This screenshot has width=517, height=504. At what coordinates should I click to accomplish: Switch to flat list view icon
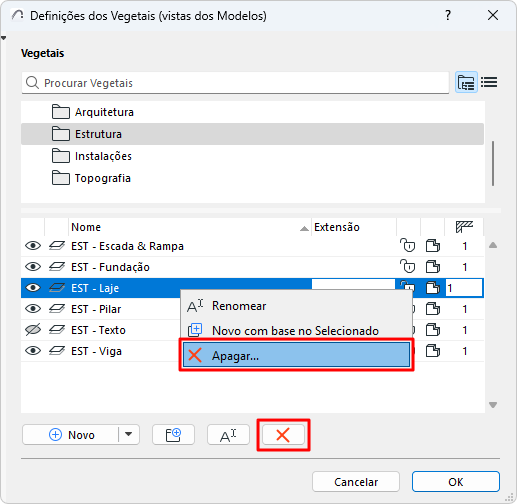click(489, 82)
